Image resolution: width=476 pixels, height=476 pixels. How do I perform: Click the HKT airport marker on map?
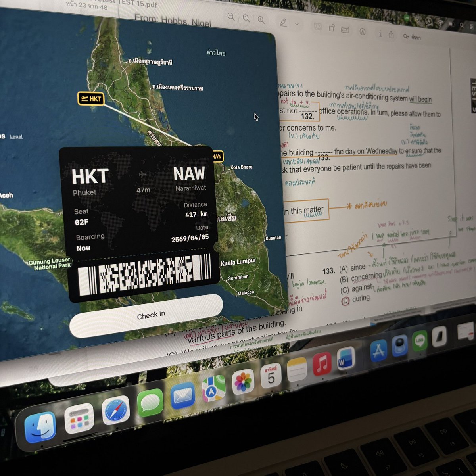tap(91, 98)
